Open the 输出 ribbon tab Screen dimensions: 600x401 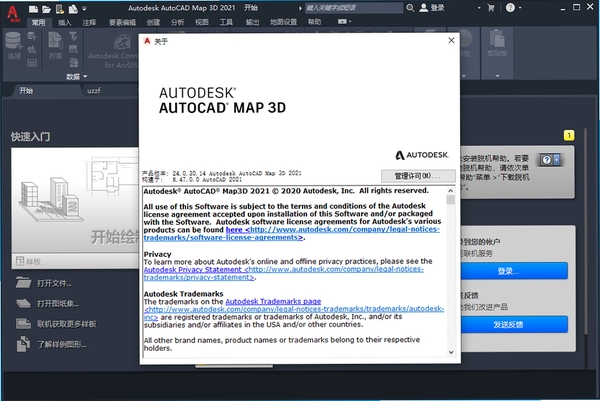[253, 22]
